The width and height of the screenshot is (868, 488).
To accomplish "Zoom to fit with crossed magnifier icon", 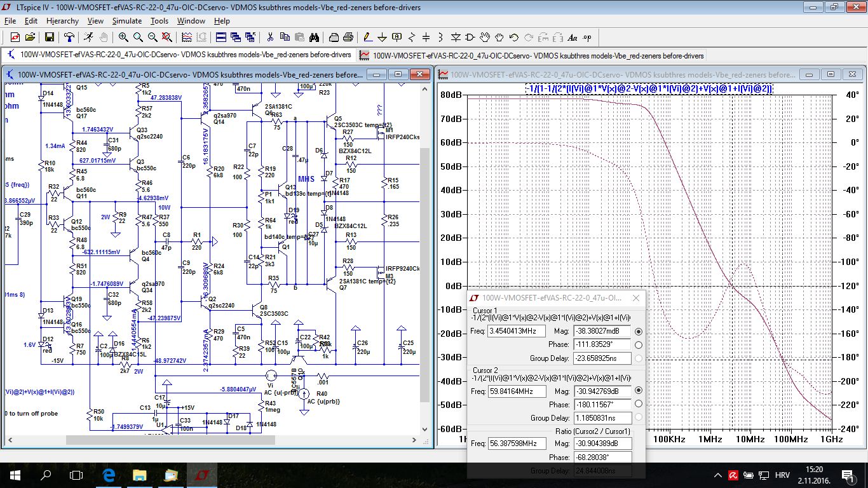I will (166, 37).
